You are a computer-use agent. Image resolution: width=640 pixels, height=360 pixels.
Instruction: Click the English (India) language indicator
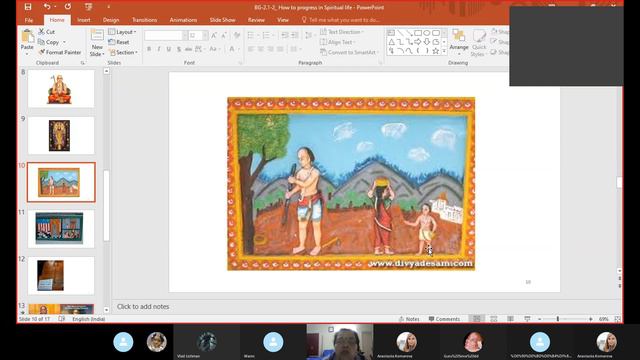pyautogui.click(x=89, y=319)
